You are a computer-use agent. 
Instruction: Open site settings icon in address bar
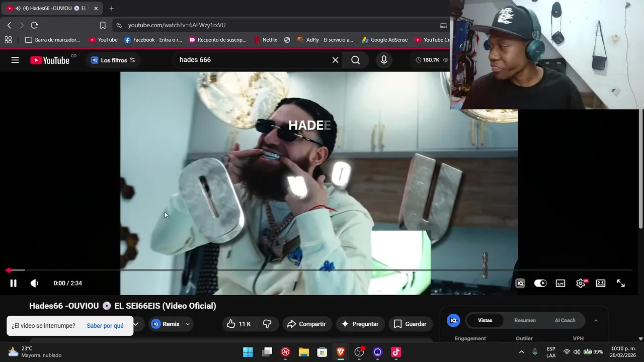[118, 25]
